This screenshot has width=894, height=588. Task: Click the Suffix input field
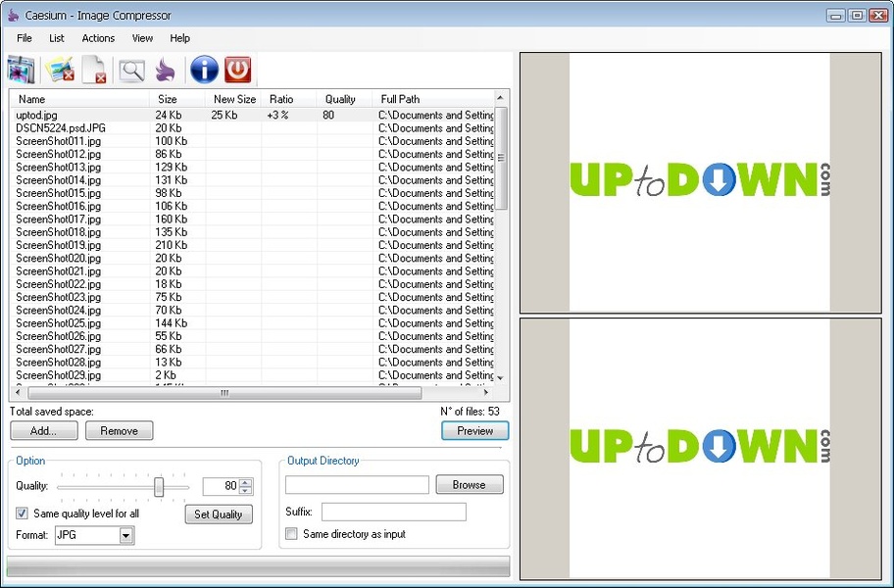click(x=393, y=512)
